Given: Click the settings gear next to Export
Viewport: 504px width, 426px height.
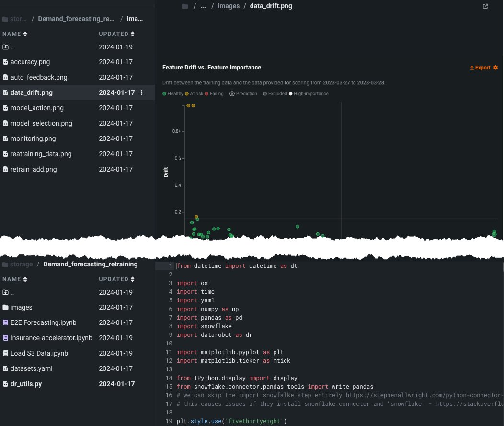Looking at the screenshot, I should click(x=495, y=68).
